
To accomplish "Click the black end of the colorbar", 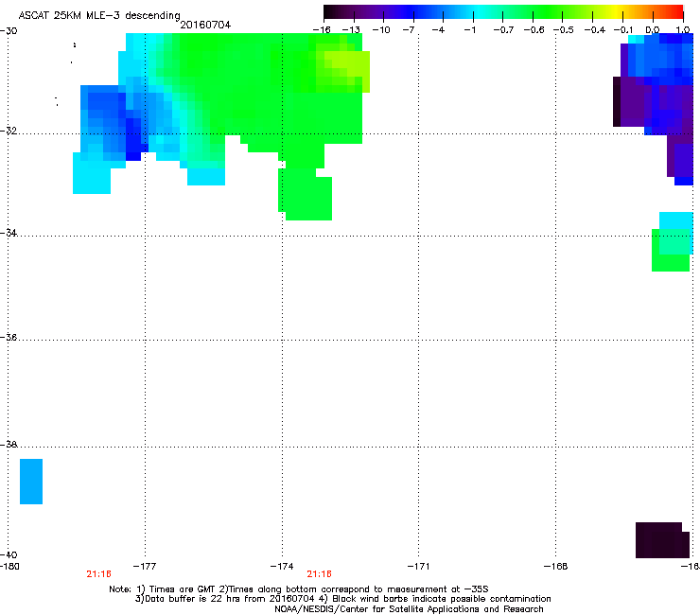I will (330, 11).
